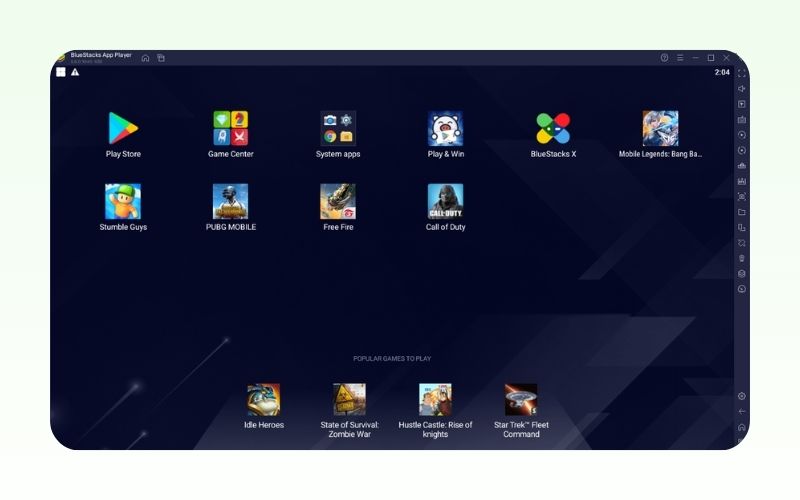800x500 pixels.
Task: Click the back arrow in side toolbar
Action: coord(742,411)
